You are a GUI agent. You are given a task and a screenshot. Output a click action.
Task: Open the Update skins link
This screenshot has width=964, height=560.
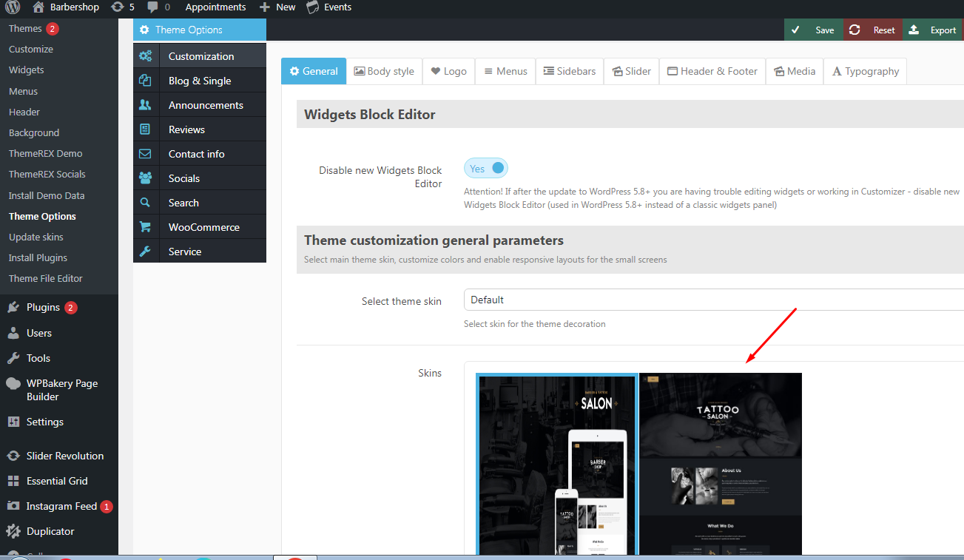point(36,237)
